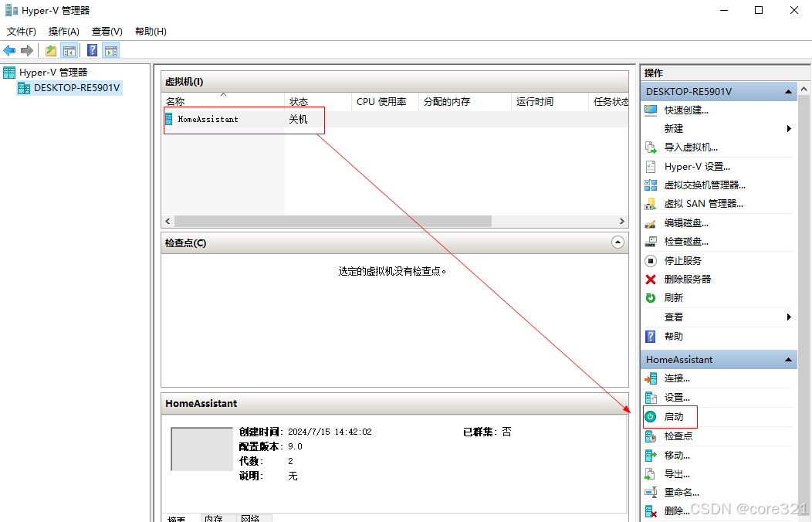Maximize the Hyper-V 管理器 window
Screen dimensions: 812x522
pos(759,10)
